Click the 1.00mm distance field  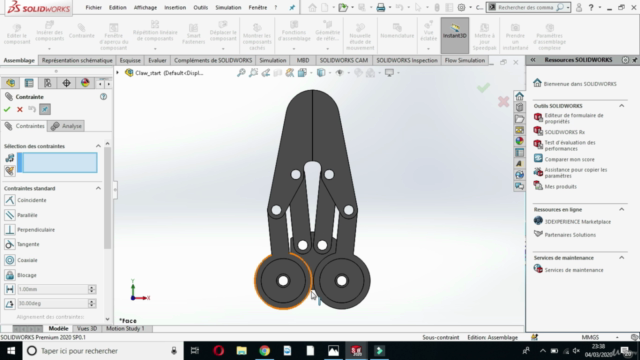[52, 289]
